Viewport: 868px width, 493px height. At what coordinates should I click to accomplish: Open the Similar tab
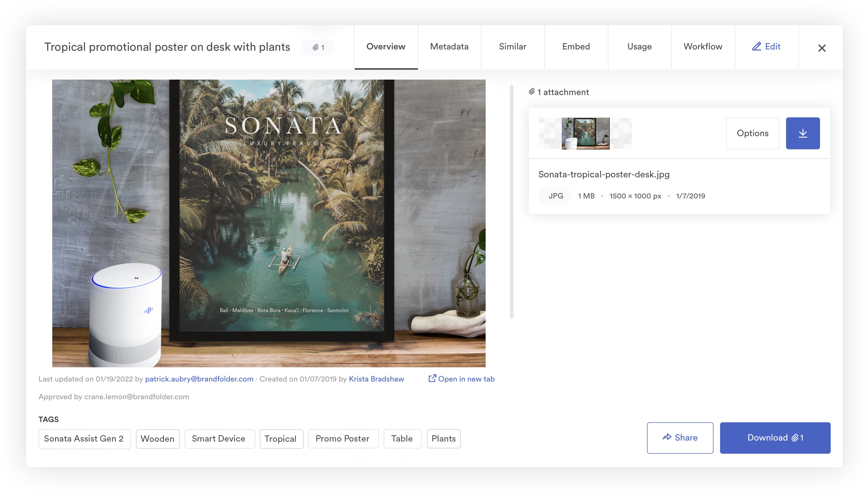tap(513, 47)
